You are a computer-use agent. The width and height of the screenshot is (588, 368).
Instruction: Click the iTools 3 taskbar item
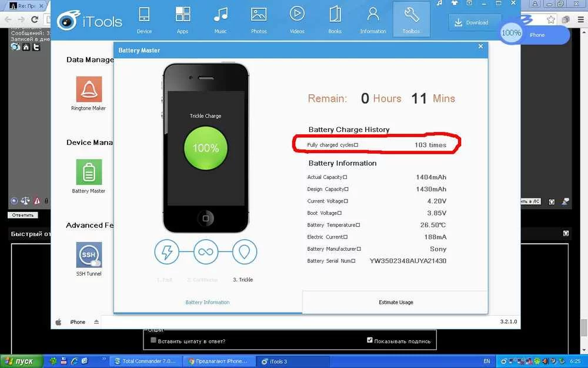pyautogui.click(x=293, y=362)
